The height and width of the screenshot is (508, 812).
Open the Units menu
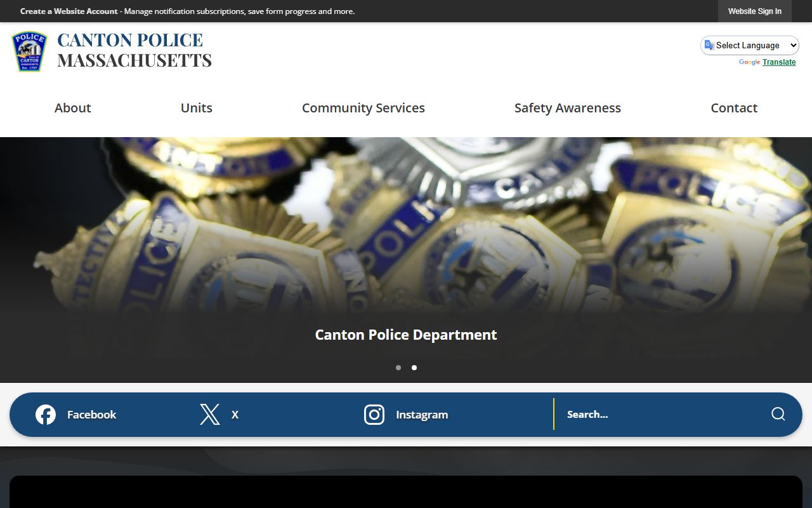pyautogui.click(x=197, y=108)
